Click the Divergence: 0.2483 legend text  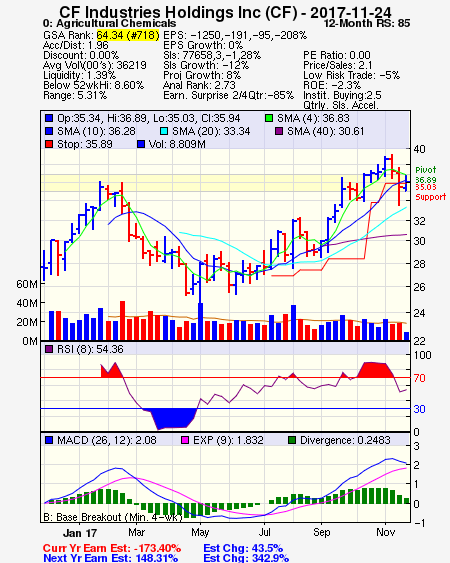[345, 440]
